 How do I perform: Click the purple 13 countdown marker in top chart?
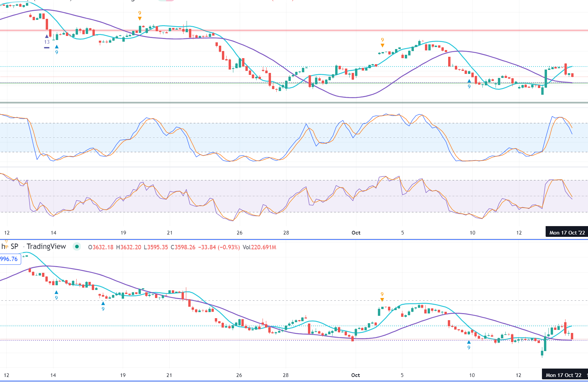tap(47, 42)
